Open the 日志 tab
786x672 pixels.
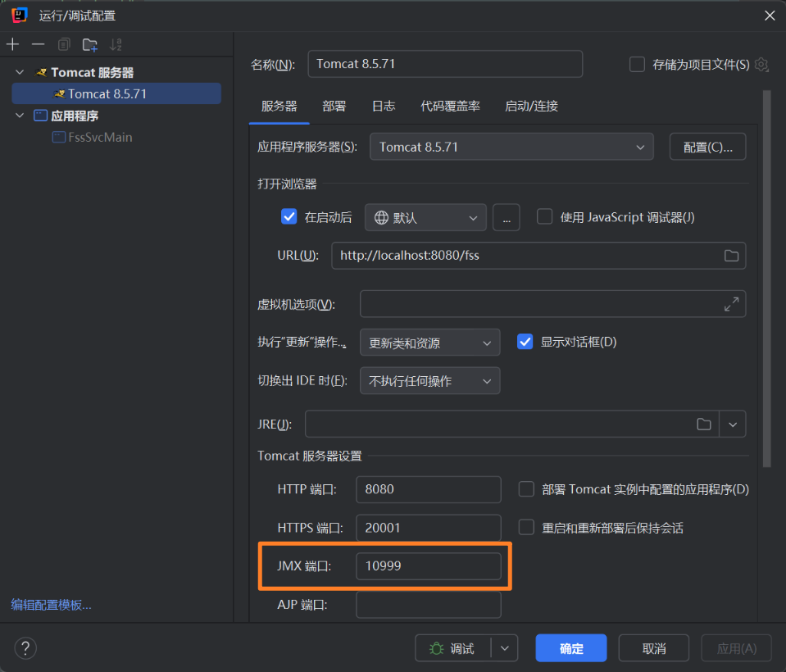tap(383, 106)
